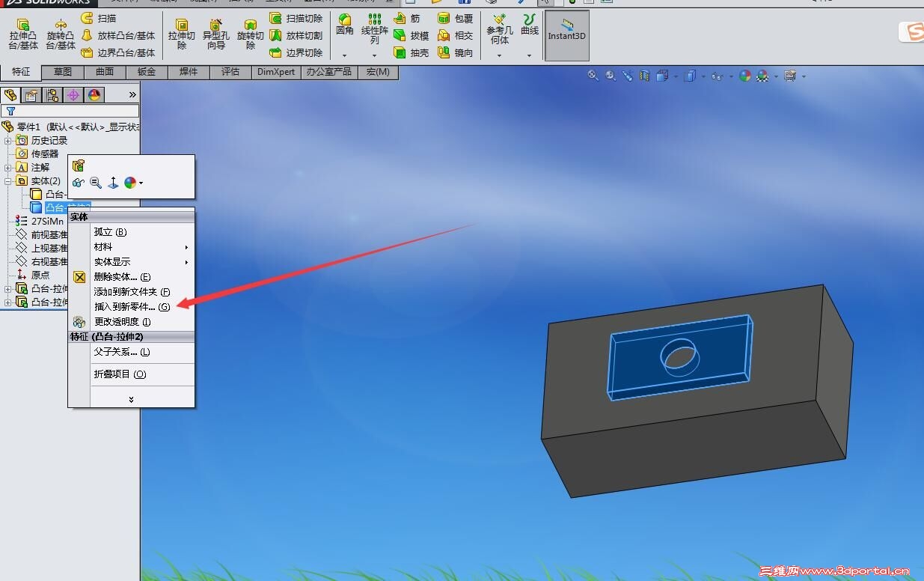Choose the 边界凸台/基体 boundary boss tool
Viewport: 924px width, 581px height.
[118, 52]
